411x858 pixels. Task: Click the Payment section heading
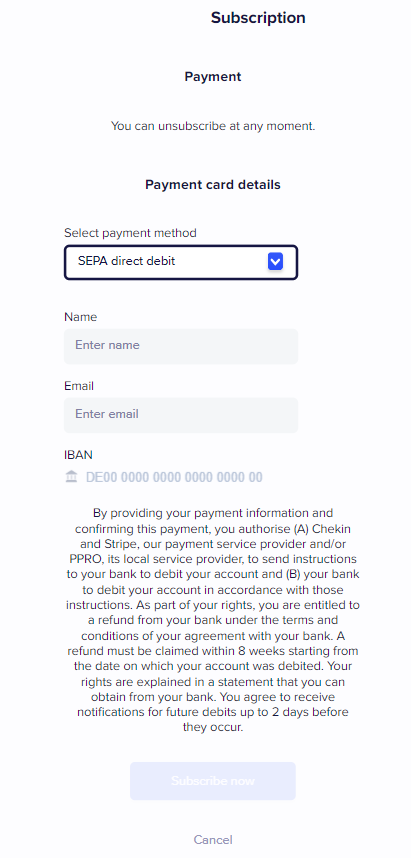213,77
